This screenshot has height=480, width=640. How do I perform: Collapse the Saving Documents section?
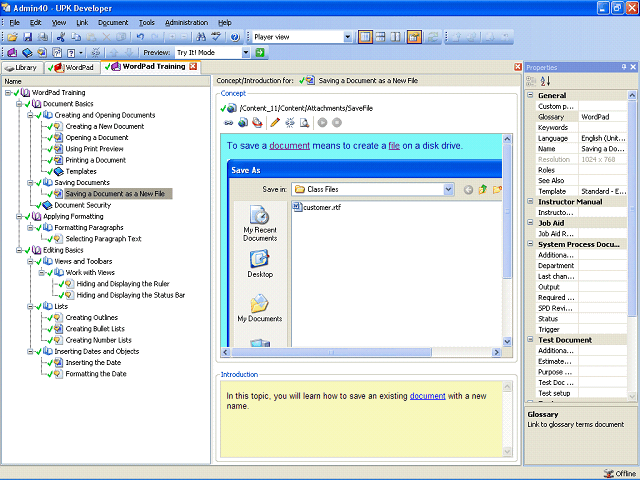[30, 182]
